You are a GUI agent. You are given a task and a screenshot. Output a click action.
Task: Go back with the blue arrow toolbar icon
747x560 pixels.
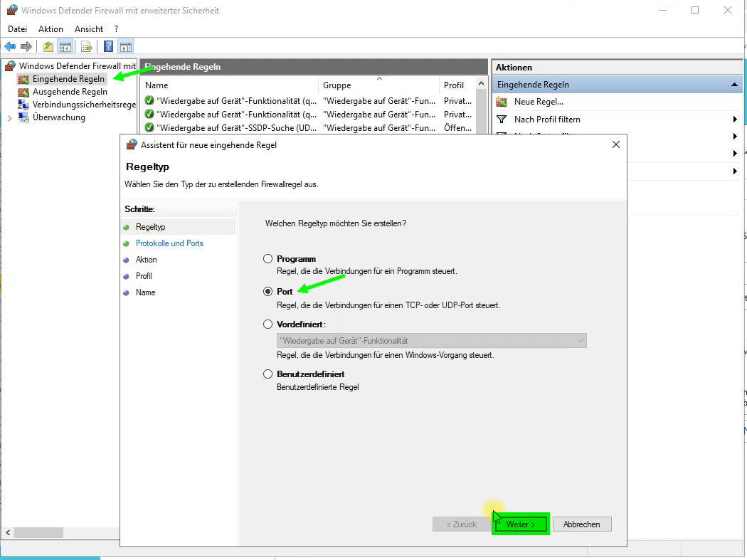click(x=10, y=47)
